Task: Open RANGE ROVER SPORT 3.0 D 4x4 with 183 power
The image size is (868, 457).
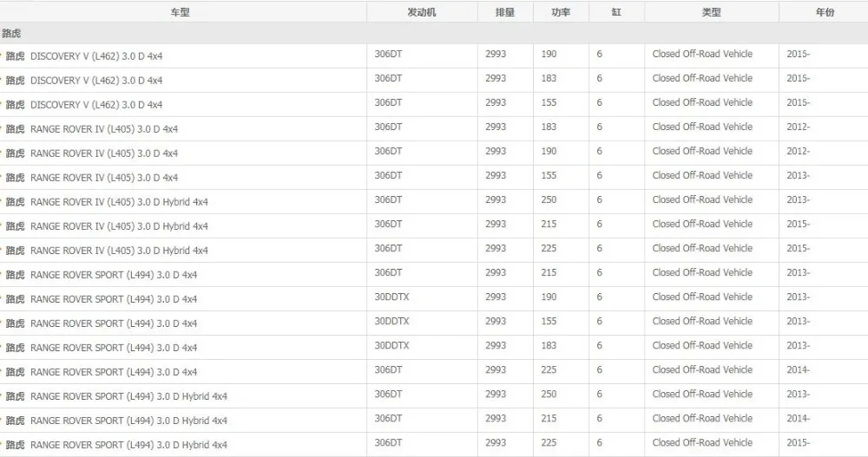Action: pos(114,348)
